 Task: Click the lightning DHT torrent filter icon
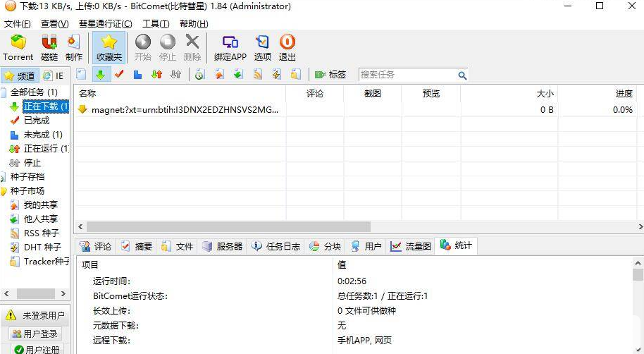coord(276,75)
